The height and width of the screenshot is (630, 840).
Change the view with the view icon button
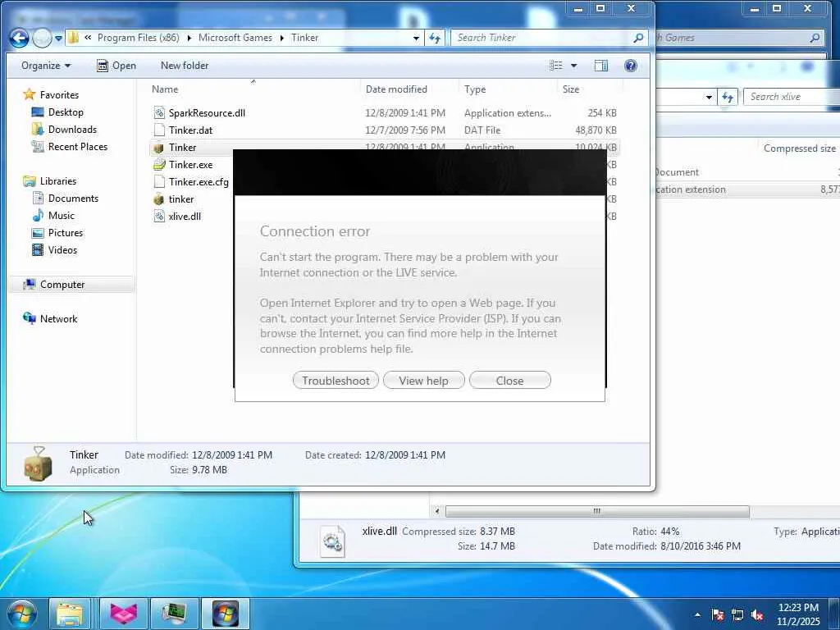click(556, 66)
